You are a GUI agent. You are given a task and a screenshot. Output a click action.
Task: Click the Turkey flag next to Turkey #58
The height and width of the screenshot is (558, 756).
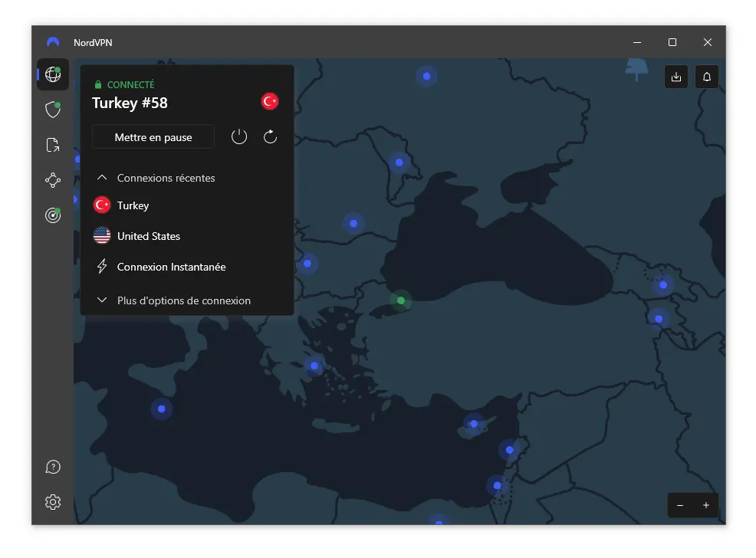(x=270, y=101)
